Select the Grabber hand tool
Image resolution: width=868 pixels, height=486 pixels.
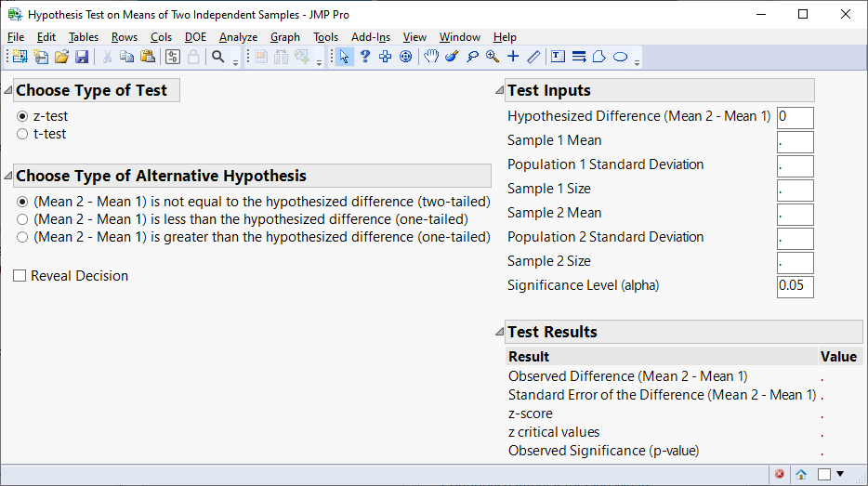(431, 57)
